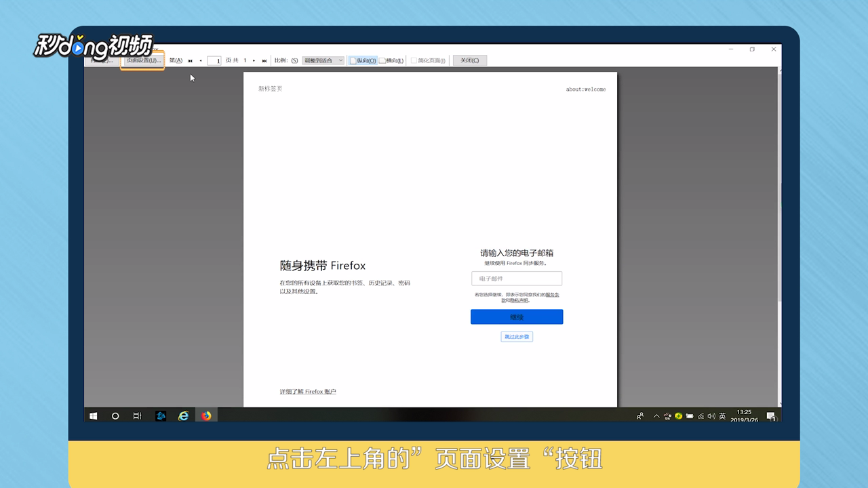The image size is (868, 488).
Task: Click the page number input field
Action: tap(214, 61)
